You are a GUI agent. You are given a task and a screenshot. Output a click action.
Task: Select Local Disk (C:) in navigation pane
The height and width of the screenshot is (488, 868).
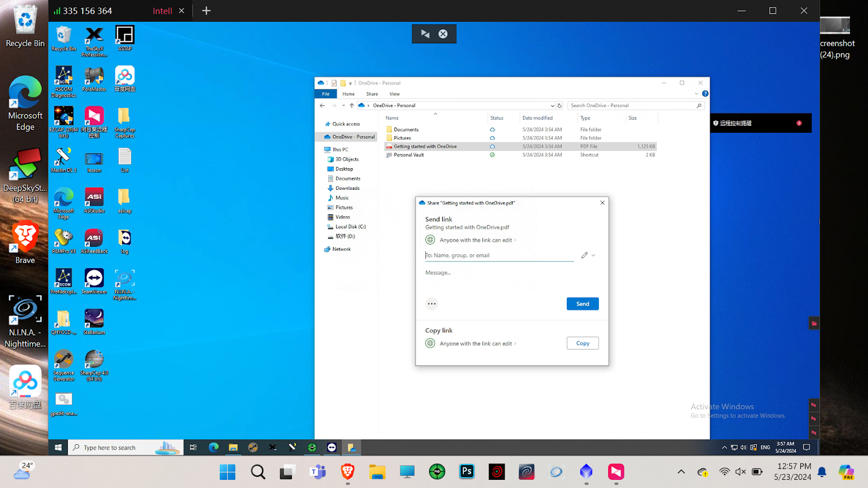coord(350,227)
